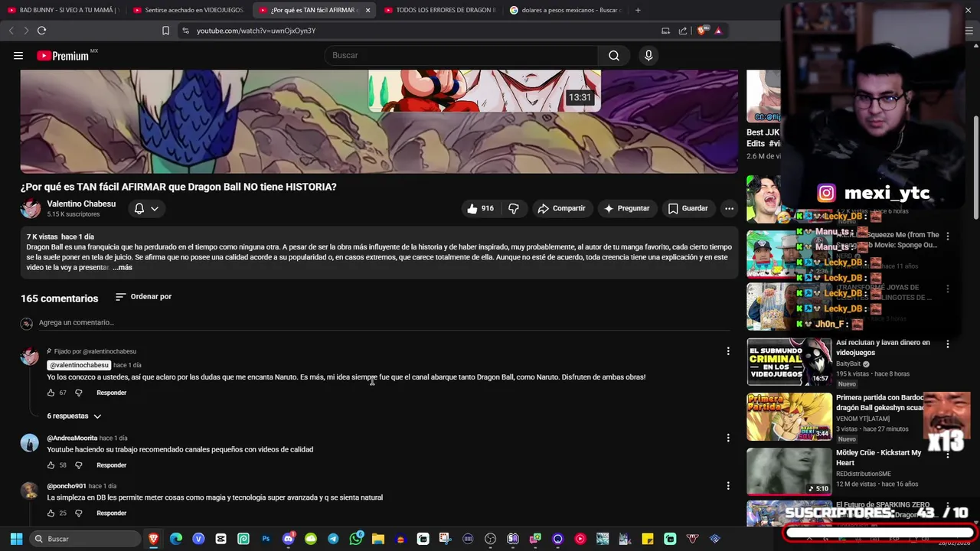Expand the 6 respuestas replies
This screenshot has height=551, width=980.
74,416
